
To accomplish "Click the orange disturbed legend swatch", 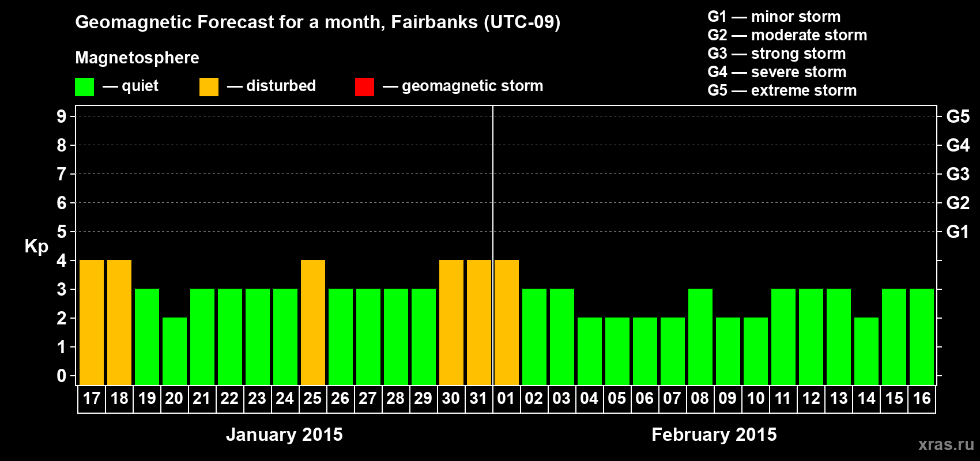I will (209, 87).
